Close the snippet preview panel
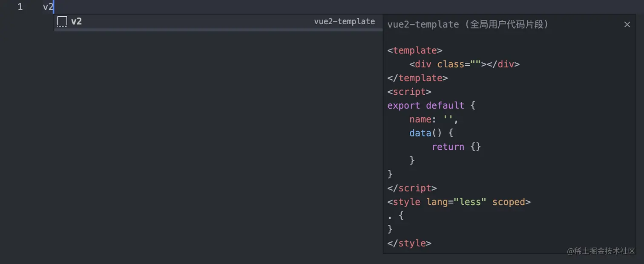Viewport: 644px width, 264px height. 627,25
